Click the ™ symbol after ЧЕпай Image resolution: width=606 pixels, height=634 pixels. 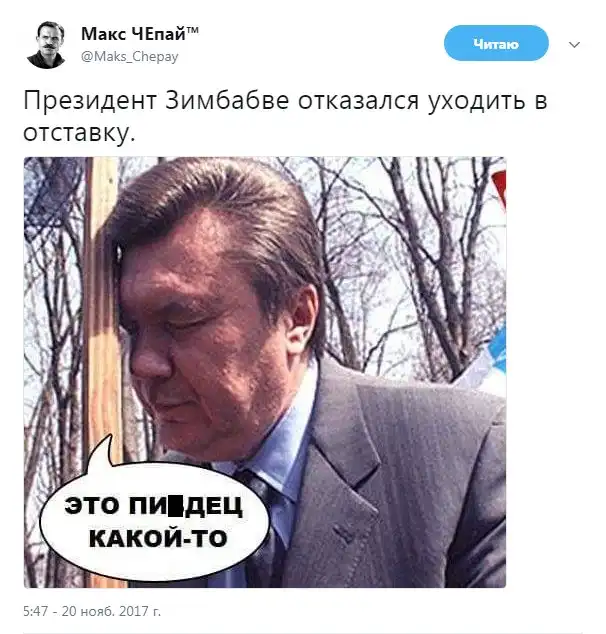[192, 30]
